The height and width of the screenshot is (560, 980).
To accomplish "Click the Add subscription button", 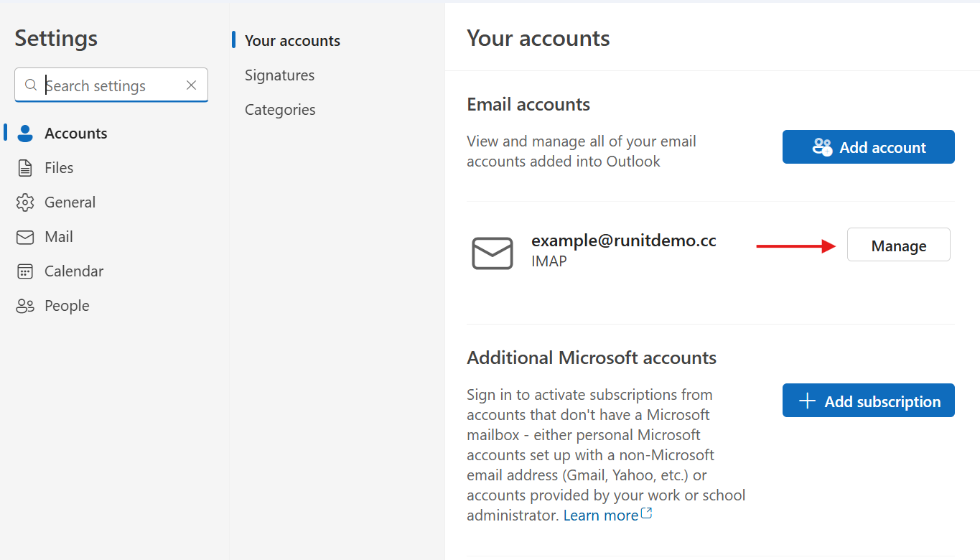I will point(868,401).
